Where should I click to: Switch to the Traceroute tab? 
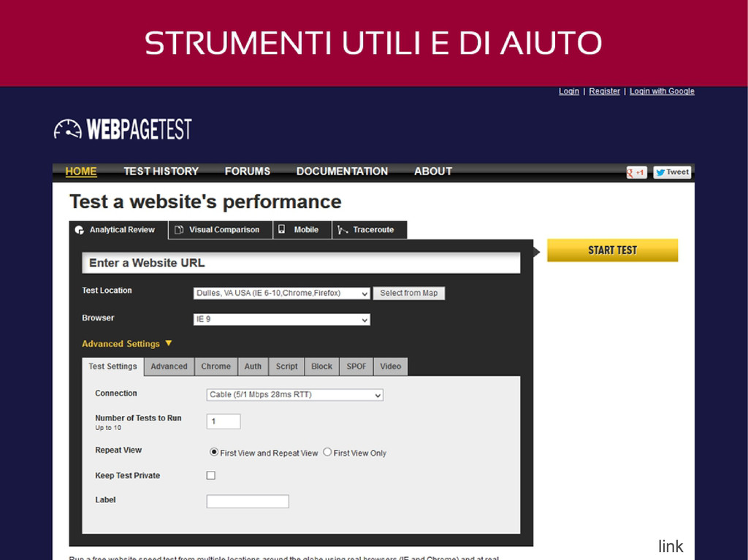pyautogui.click(x=370, y=230)
